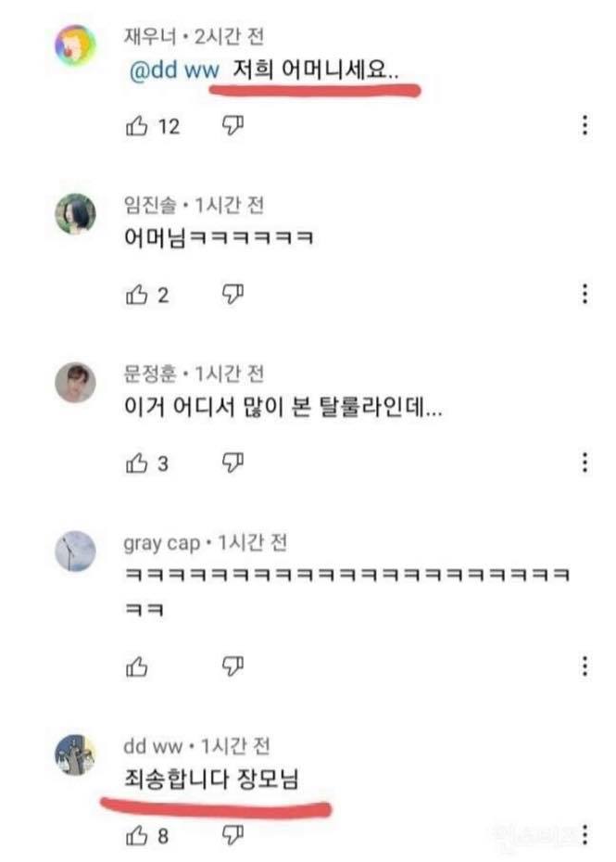Like 문정훈's comment

tap(136, 463)
